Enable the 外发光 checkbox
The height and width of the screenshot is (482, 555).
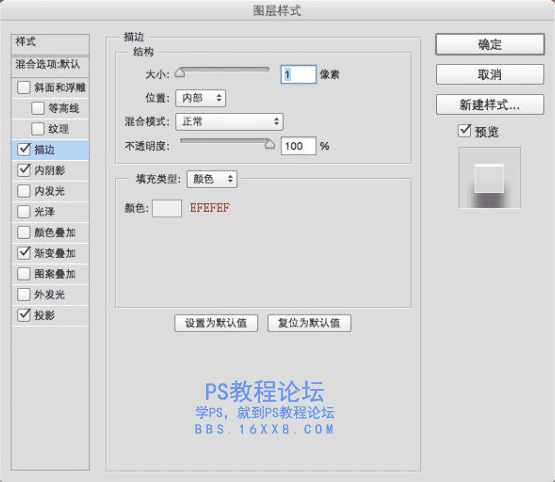pyautogui.click(x=24, y=294)
